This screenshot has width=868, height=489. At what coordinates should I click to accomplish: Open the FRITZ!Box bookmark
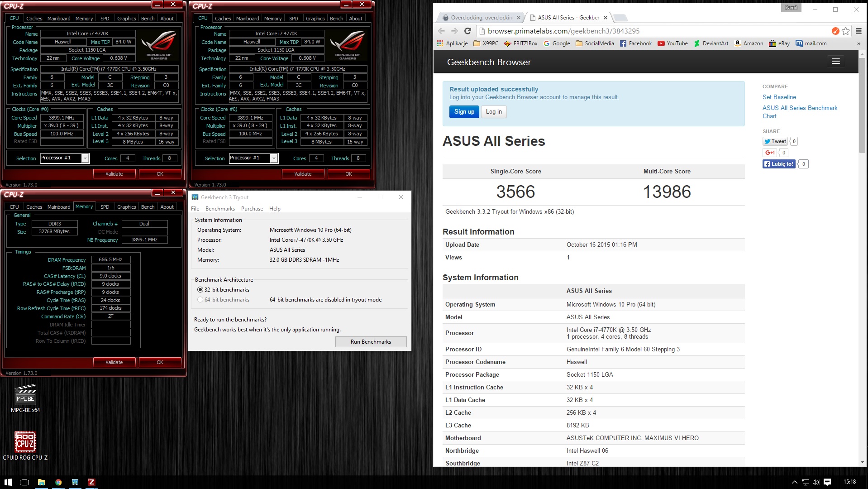[520, 43]
